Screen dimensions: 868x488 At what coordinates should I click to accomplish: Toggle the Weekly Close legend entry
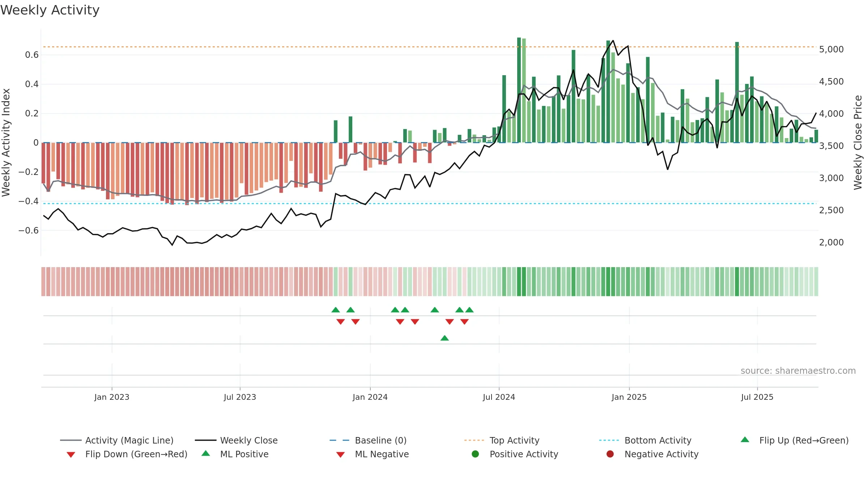[236, 440]
